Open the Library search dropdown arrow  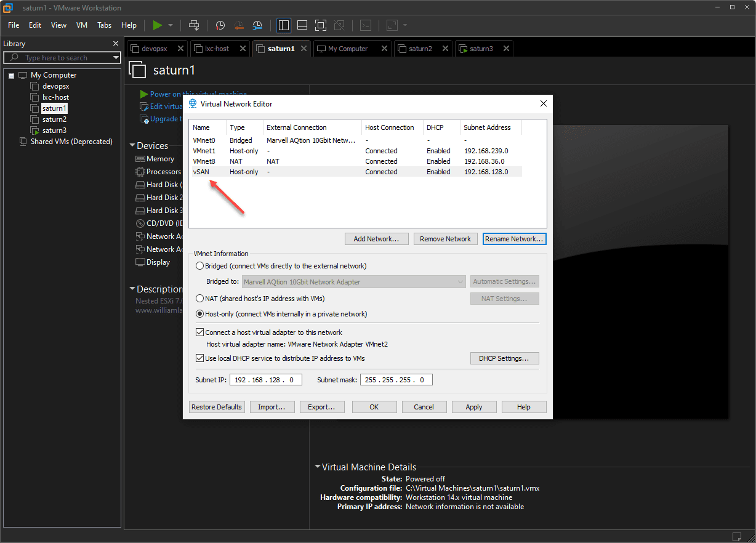click(116, 58)
